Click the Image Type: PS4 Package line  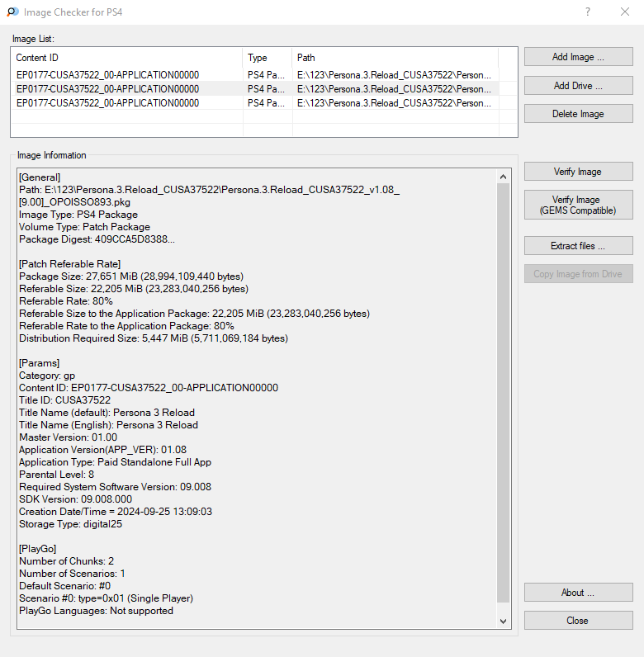pyautogui.click(x=78, y=215)
